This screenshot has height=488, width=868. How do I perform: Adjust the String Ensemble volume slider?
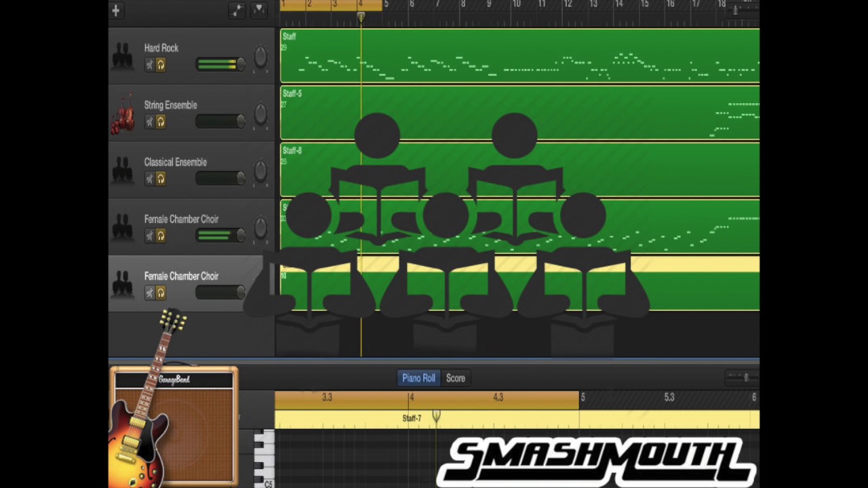[x=221, y=121]
